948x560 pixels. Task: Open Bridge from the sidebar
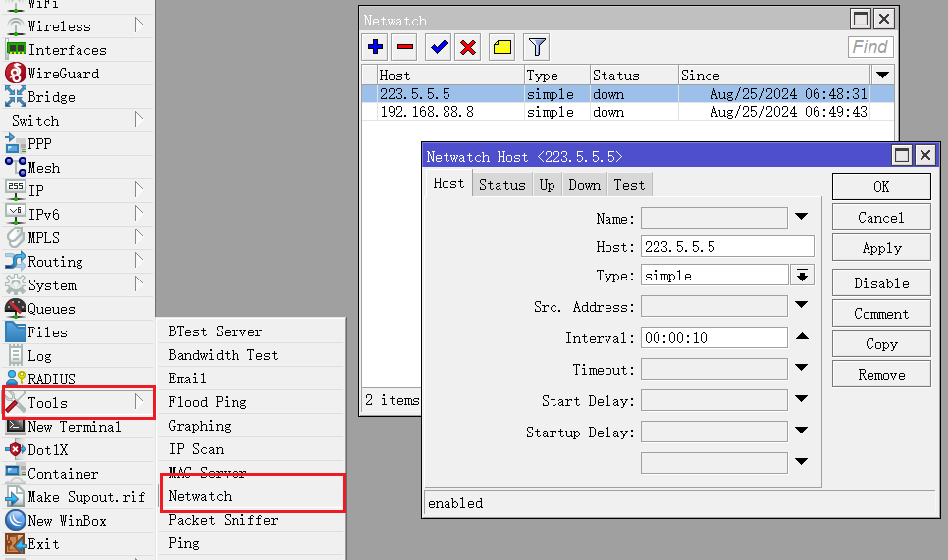point(51,97)
